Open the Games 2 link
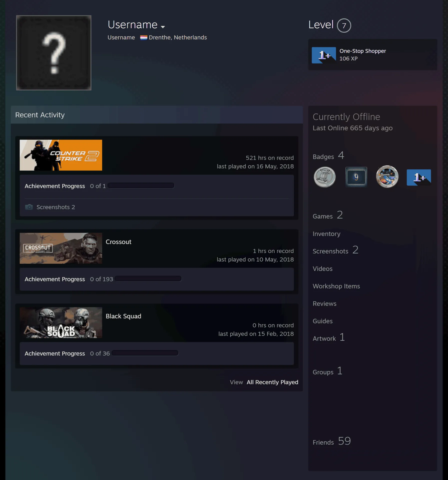448x480 pixels. click(x=327, y=215)
